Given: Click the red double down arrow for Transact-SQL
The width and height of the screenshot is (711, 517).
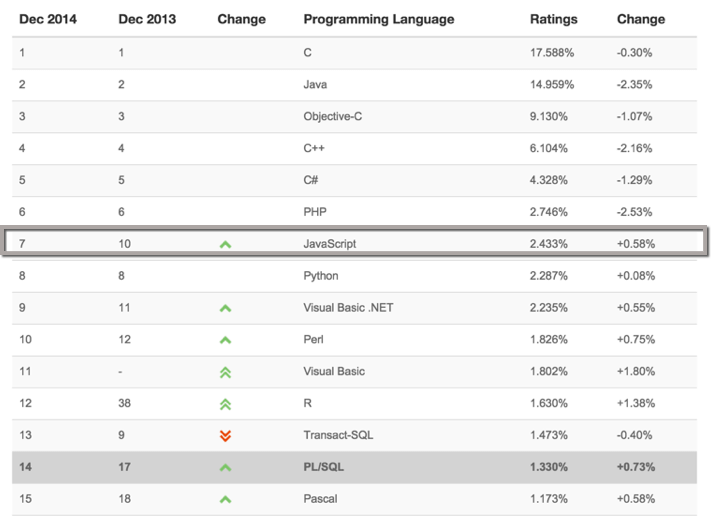Looking at the screenshot, I should [x=225, y=436].
